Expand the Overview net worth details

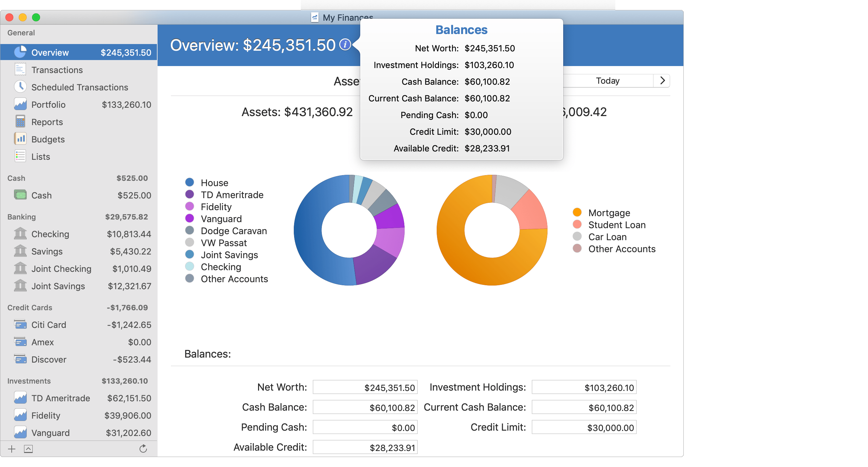345,45
